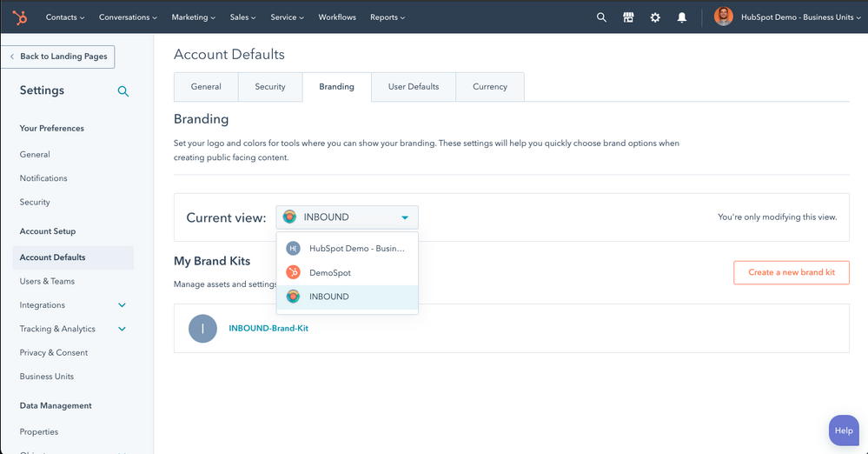
Task: Search settings using teal magnifier icon
Action: (123, 91)
